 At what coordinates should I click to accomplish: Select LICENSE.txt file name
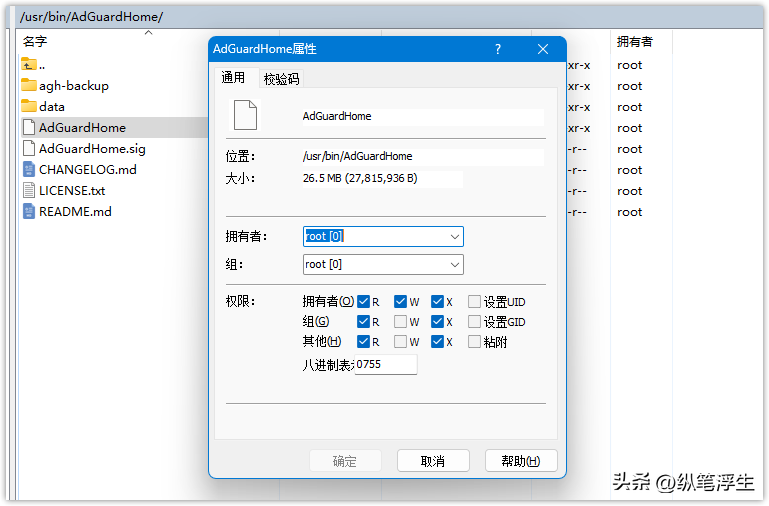[72, 191]
